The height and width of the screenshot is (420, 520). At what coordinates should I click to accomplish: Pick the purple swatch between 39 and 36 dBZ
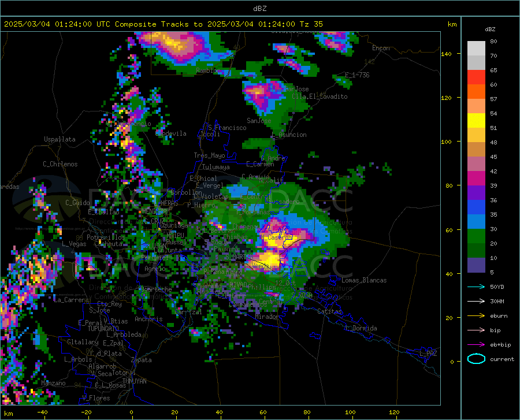tap(476, 193)
